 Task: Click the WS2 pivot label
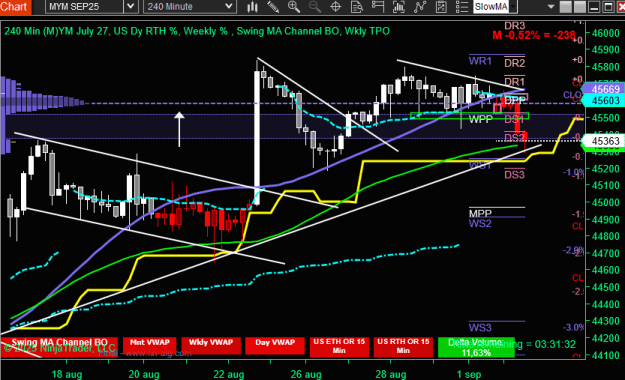(480, 223)
